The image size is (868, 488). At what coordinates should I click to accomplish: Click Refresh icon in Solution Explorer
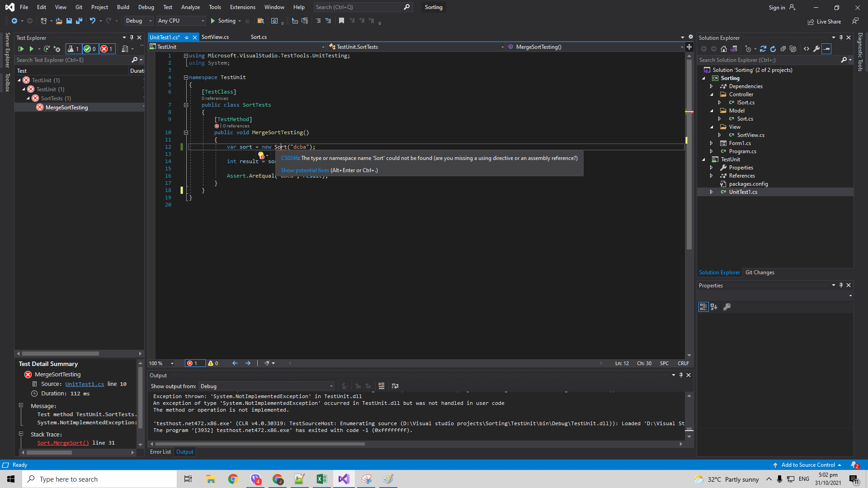[773, 49]
